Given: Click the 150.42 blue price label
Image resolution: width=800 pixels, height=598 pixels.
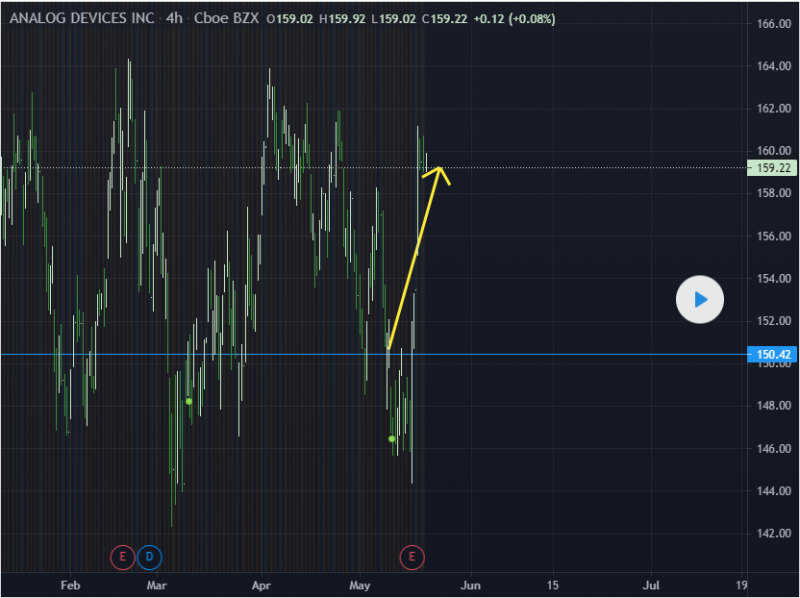Looking at the screenshot, I should 774,354.
